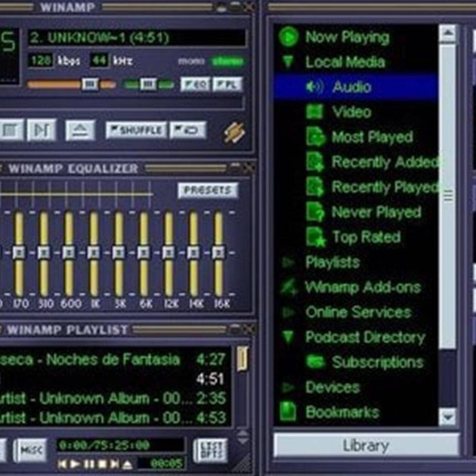Select Video under Local Media
Viewport: 476px width, 476px height.
coord(351,112)
